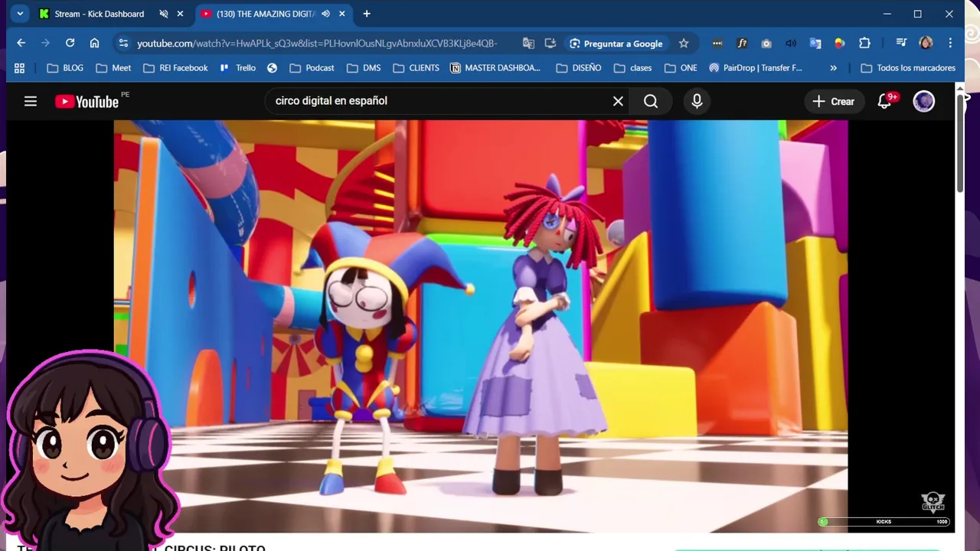Open the browser home page
Image resolution: width=980 pixels, height=551 pixels.
[x=94, y=44]
